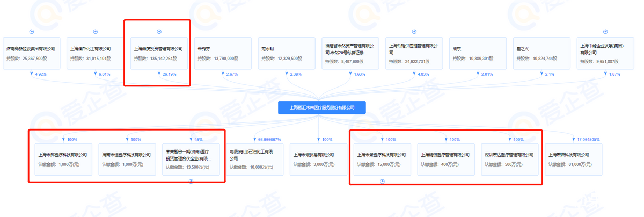This screenshot has width=644, height=217.
Task: Open subsidiary card 上海晴眼医疗管理有限公司
Action: 447,160
